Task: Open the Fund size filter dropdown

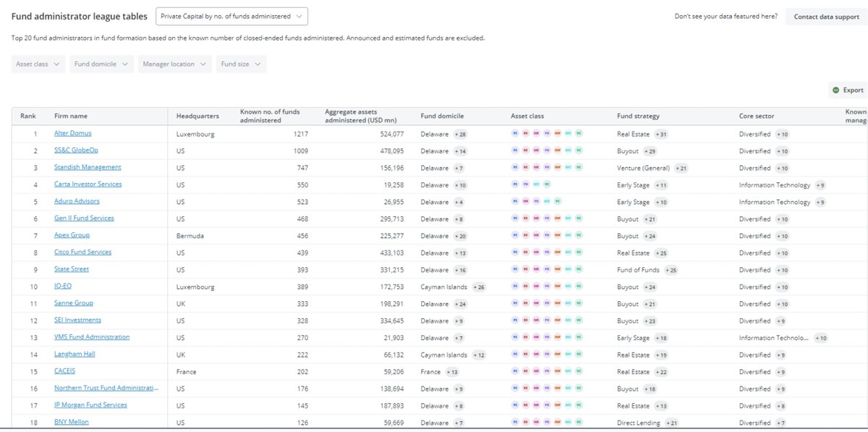Action: tap(241, 64)
